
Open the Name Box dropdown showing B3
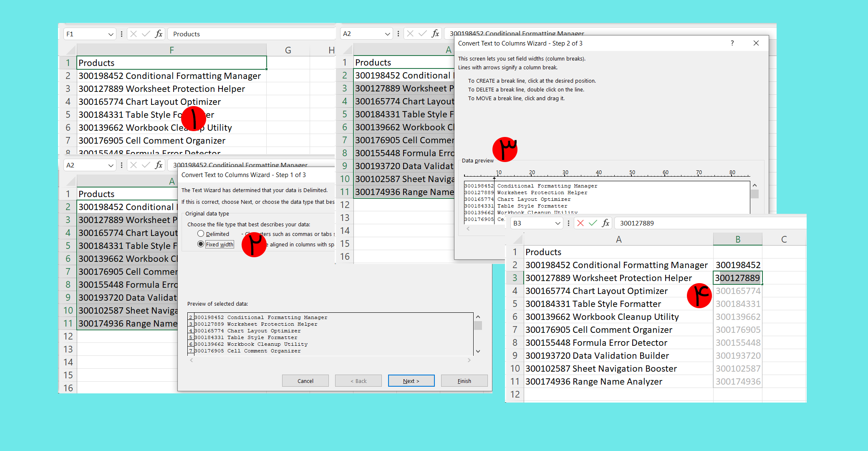558,223
